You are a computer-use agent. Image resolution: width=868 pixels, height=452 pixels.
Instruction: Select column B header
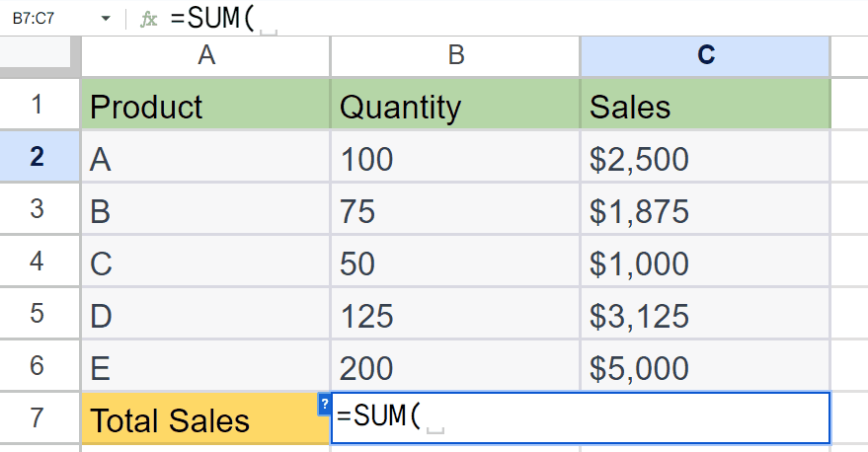(x=455, y=56)
